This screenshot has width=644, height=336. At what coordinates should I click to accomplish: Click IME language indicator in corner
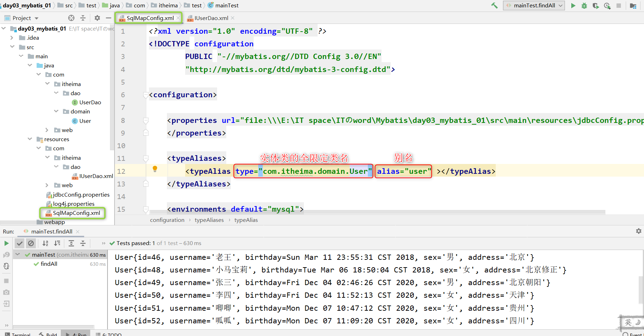(x=629, y=322)
